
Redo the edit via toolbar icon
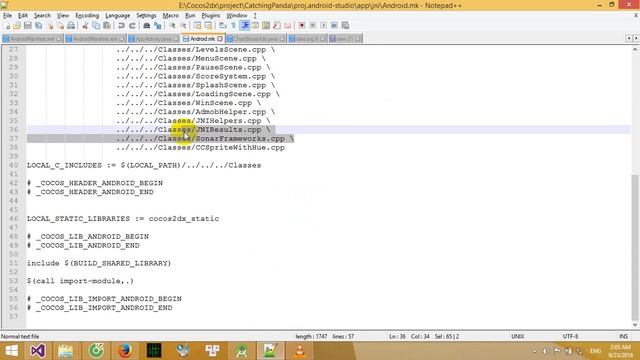coord(132,26)
